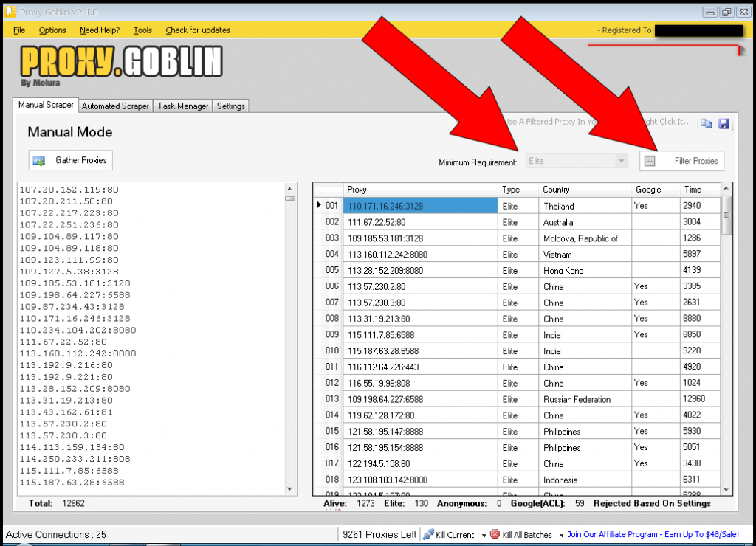Image resolution: width=756 pixels, height=546 pixels.
Task: Click the up arrow of results table scrollbar
Action: point(726,188)
